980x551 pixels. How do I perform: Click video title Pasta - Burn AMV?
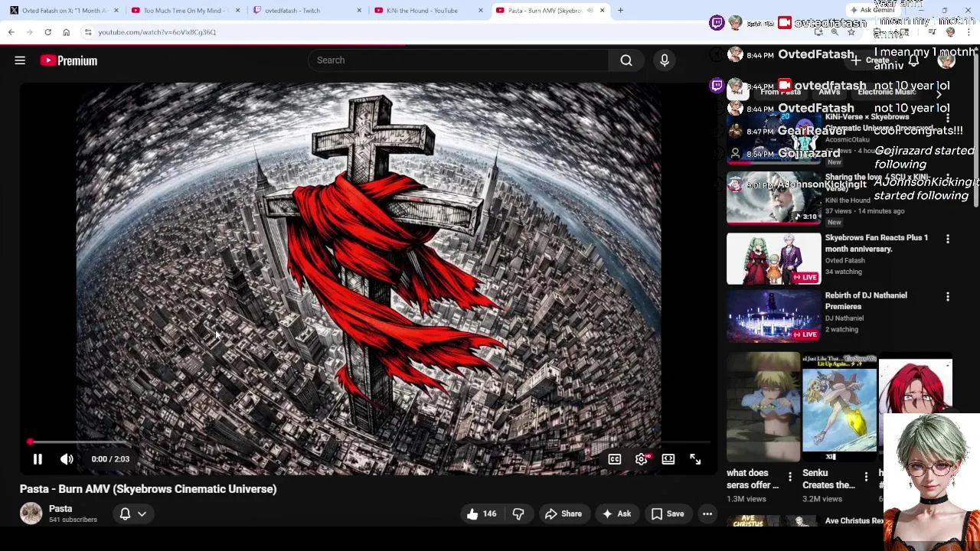[148, 489]
